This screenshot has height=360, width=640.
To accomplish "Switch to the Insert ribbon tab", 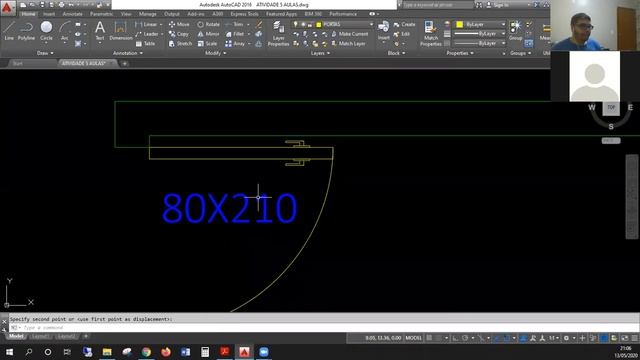I will 49,14.
